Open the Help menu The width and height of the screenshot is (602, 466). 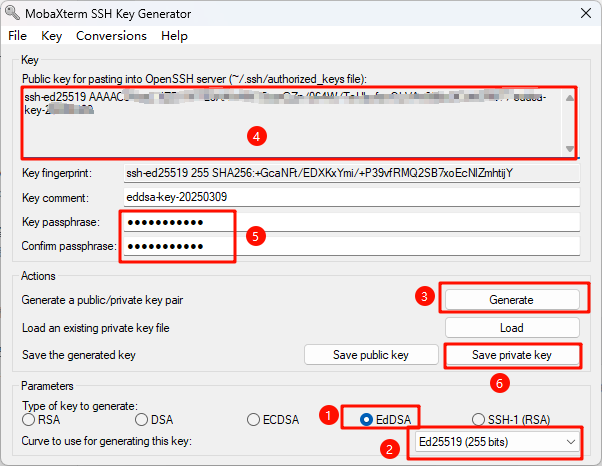point(174,36)
